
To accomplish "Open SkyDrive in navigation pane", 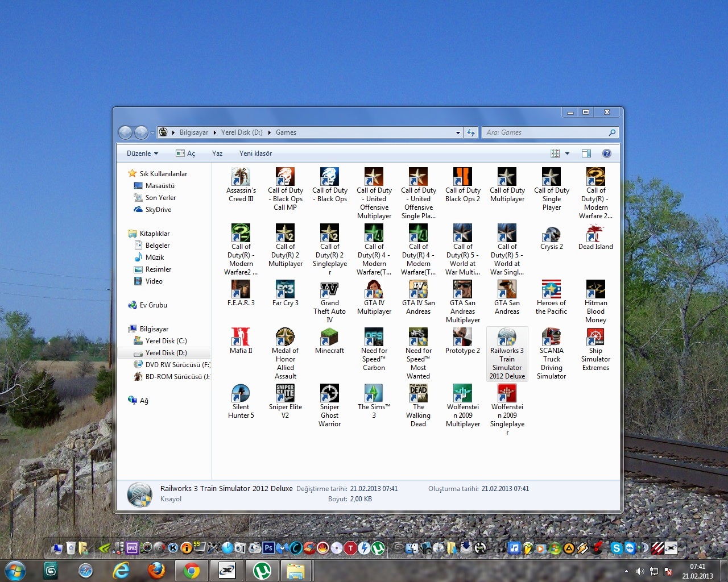I will coord(152,210).
